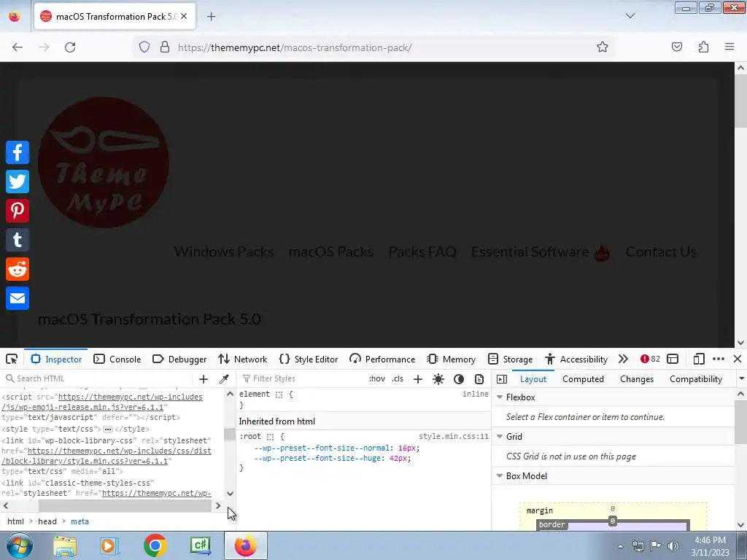747x560 pixels.
Task: Open the Extensions puzzle icon
Action: click(703, 47)
